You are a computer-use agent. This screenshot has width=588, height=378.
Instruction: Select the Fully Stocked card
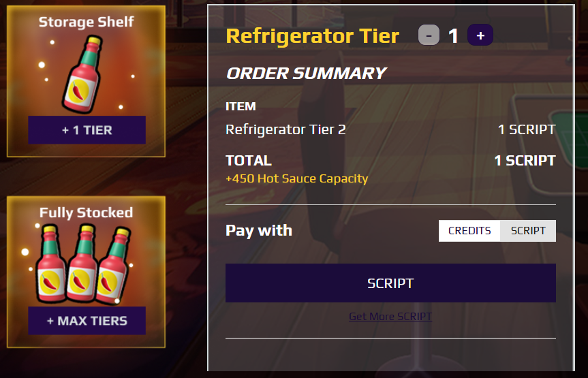(x=87, y=272)
